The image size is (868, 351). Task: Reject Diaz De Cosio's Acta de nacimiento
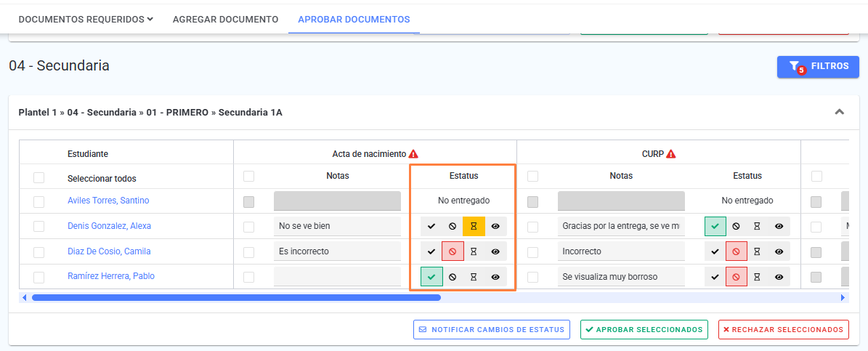click(x=453, y=251)
